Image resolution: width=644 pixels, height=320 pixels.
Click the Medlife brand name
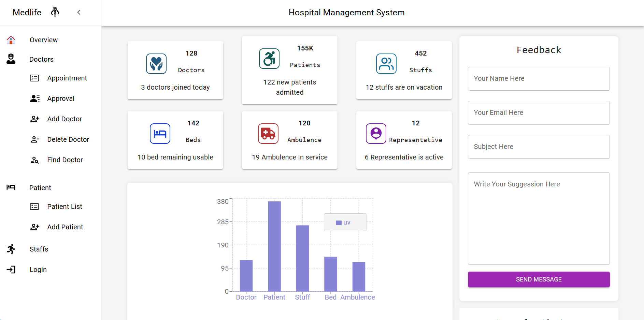tap(27, 12)
